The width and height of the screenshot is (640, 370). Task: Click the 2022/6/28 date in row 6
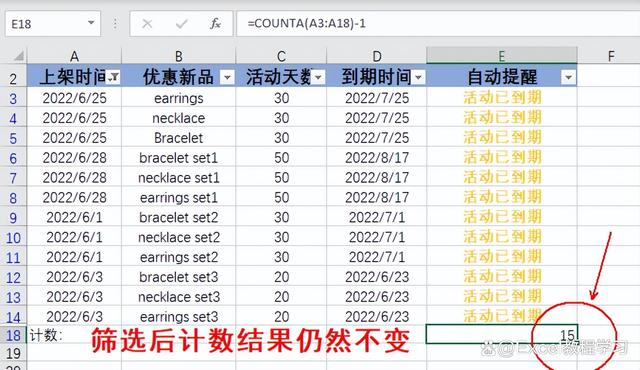click(74, 158)
